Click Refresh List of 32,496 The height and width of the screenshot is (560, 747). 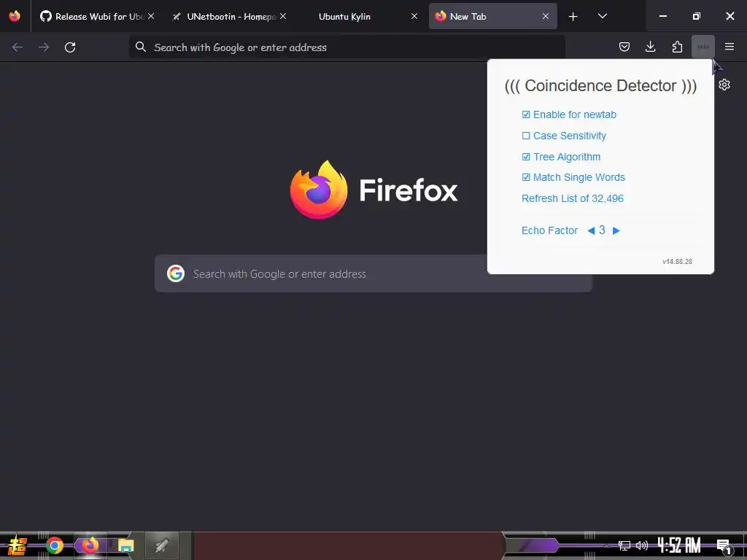click(572, 198)
